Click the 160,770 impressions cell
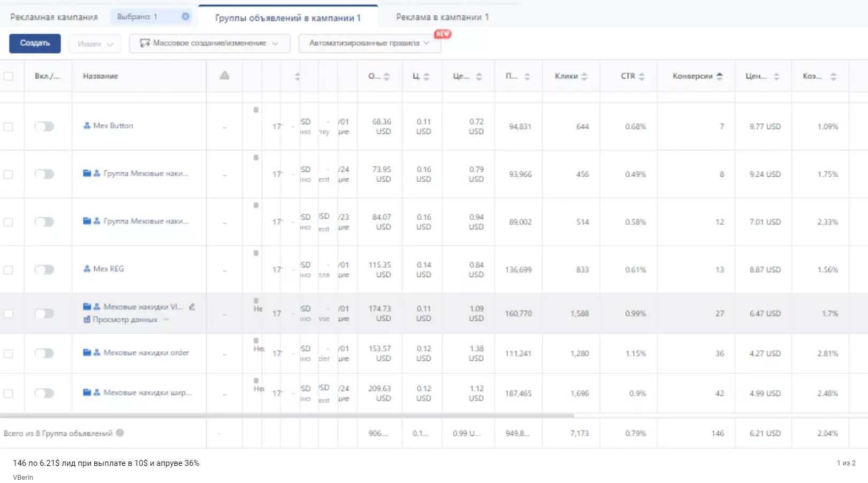The height and width of the screenshot is (483, 868). pos(518,313)
